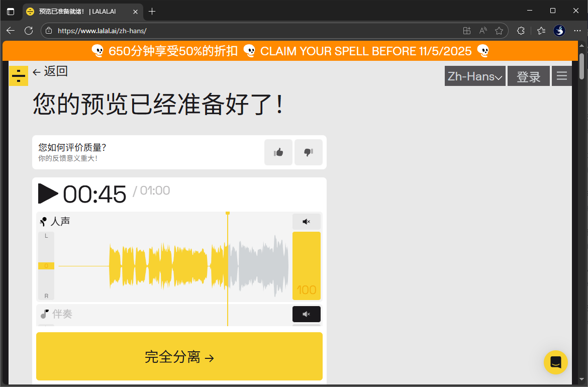Click the Edge browser profile icon
Viewport: 588px width, 387px height.
tap(559, 31)
